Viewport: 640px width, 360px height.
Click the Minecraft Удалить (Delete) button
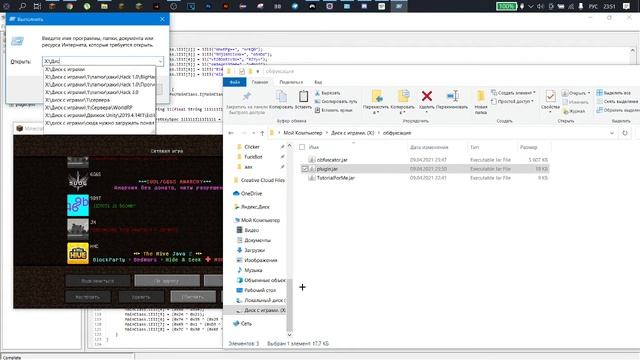coord(141,296)
